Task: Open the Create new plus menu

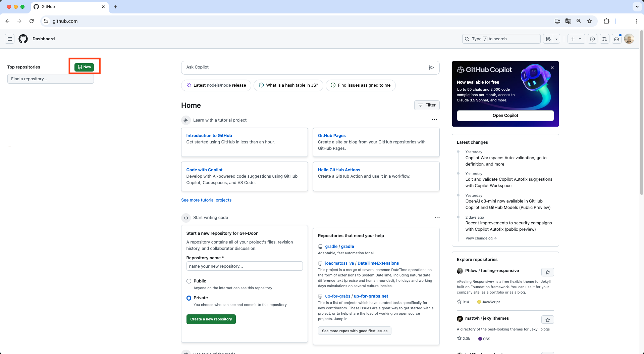Action: (576, 39)
